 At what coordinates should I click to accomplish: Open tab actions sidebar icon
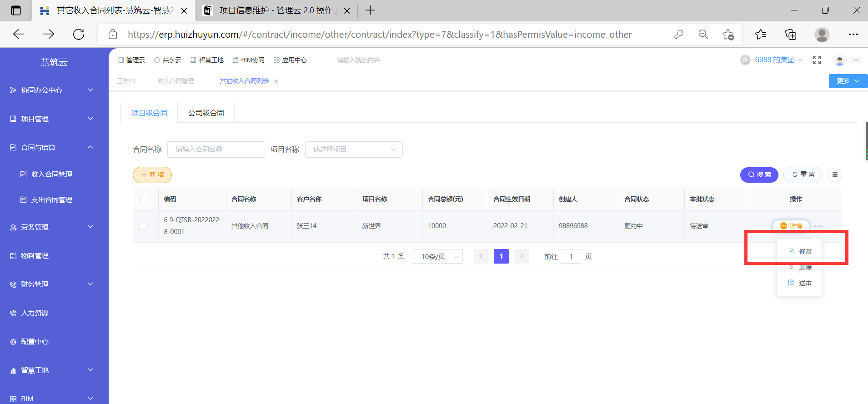[x=16, y=10]
